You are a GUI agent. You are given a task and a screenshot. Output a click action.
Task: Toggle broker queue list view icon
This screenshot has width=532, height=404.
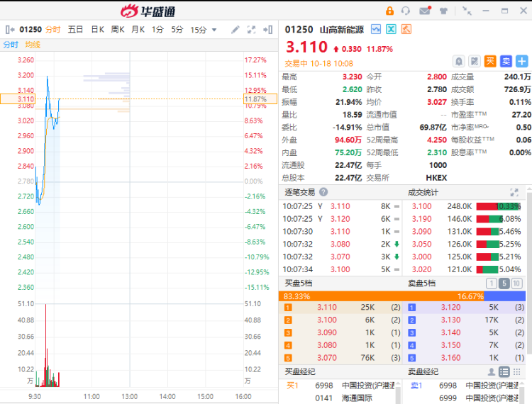pos(504,371)
